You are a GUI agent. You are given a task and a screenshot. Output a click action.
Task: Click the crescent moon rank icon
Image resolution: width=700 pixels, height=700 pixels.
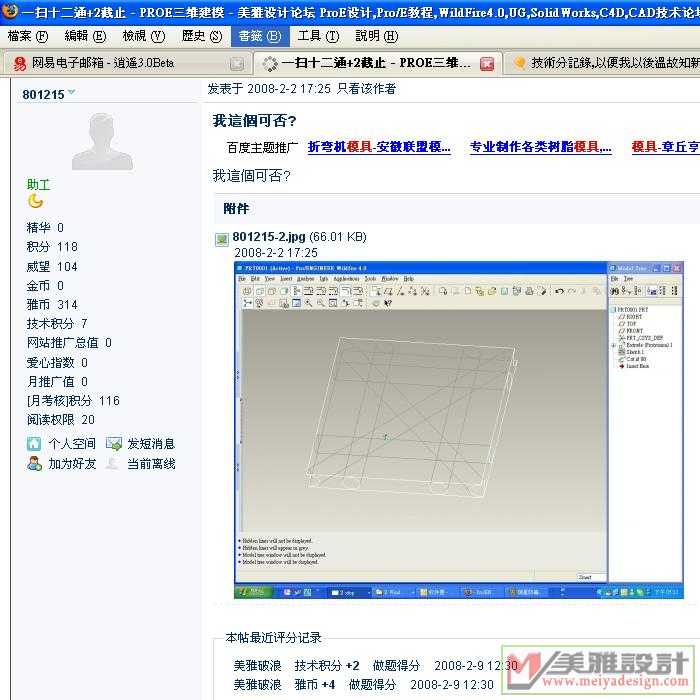35,201
